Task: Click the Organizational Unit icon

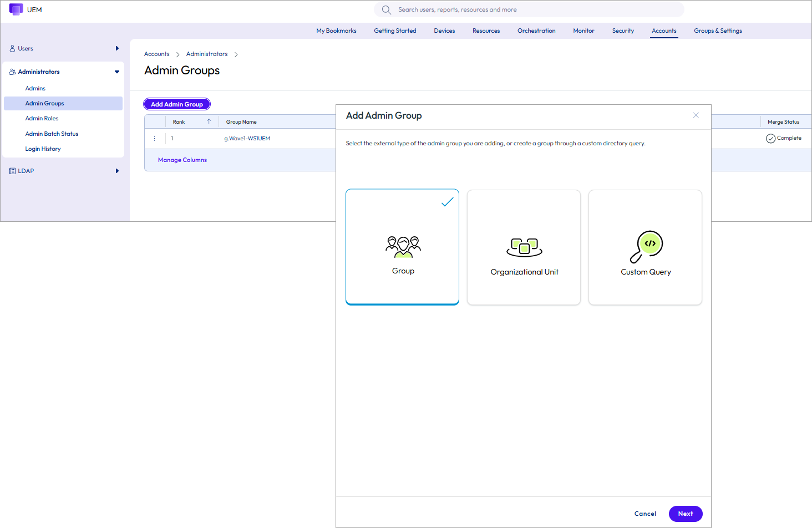Action: pos(524,247)
